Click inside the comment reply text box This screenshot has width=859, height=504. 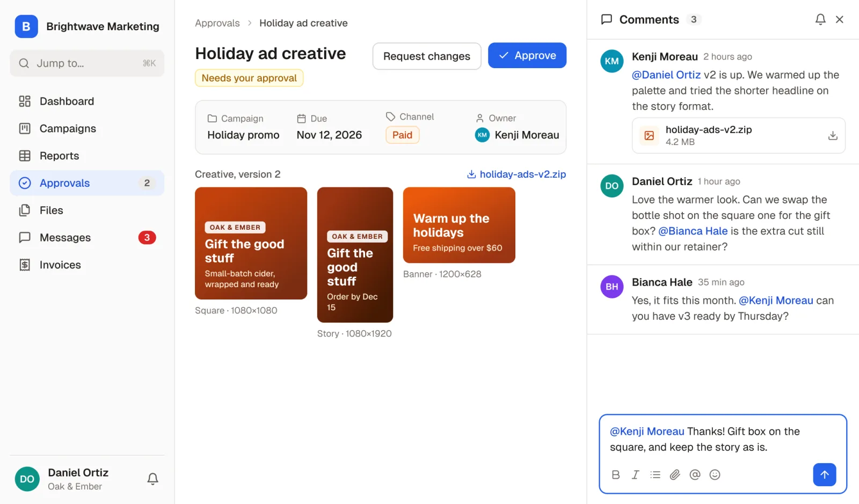click(x=723, y=440)
